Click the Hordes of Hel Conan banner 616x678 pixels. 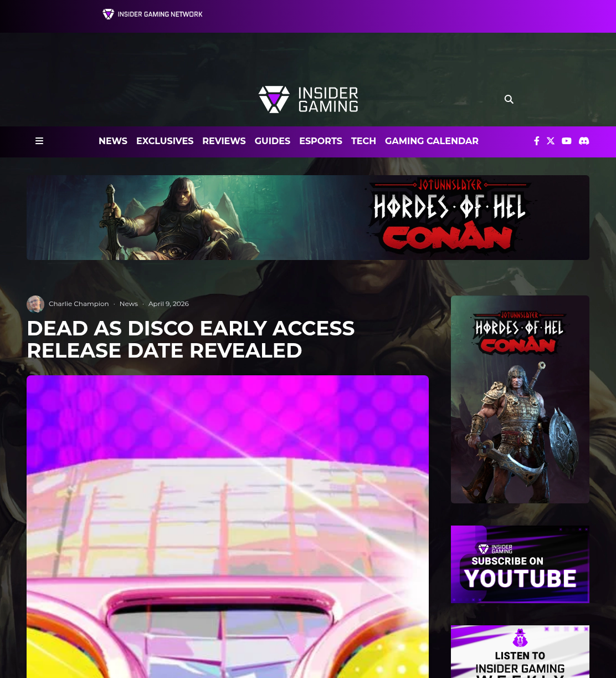[308, 217]
